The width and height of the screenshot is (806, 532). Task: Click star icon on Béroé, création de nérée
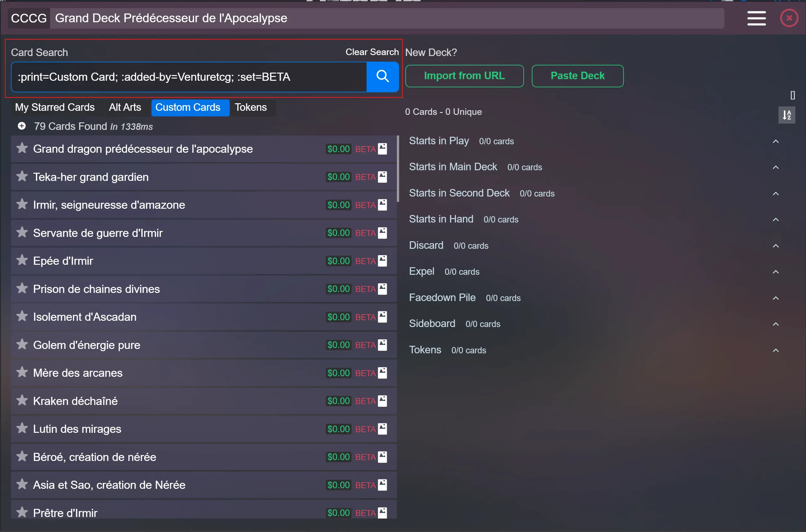(x=22, y=456)
